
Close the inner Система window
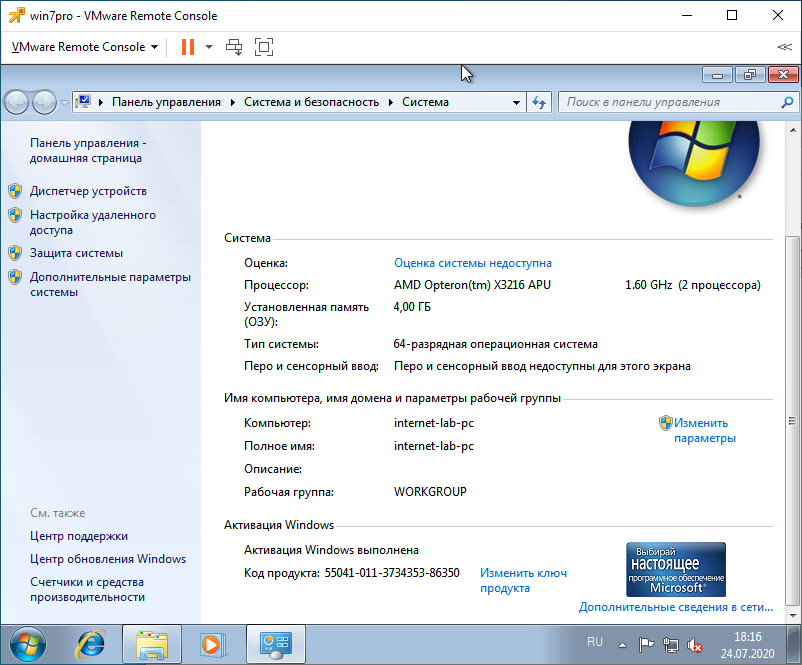click(x=783, y=75)
